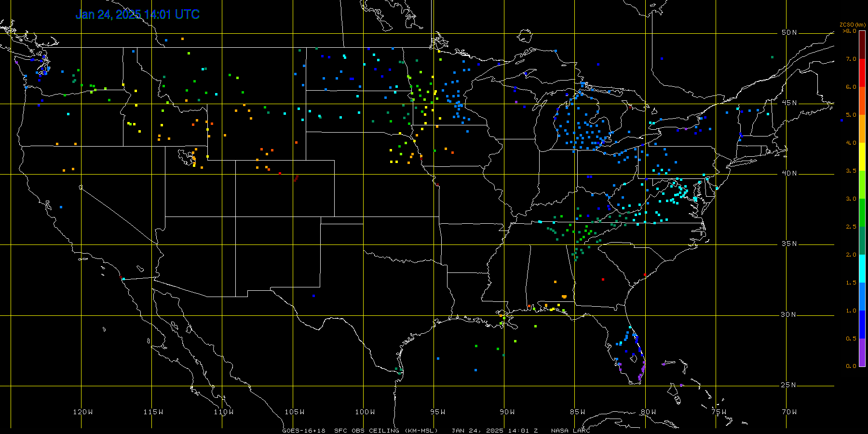868x434 pixels.
Task: Click the "95W" longitude label
Action: pyautogui.click(x=438, y=412)
